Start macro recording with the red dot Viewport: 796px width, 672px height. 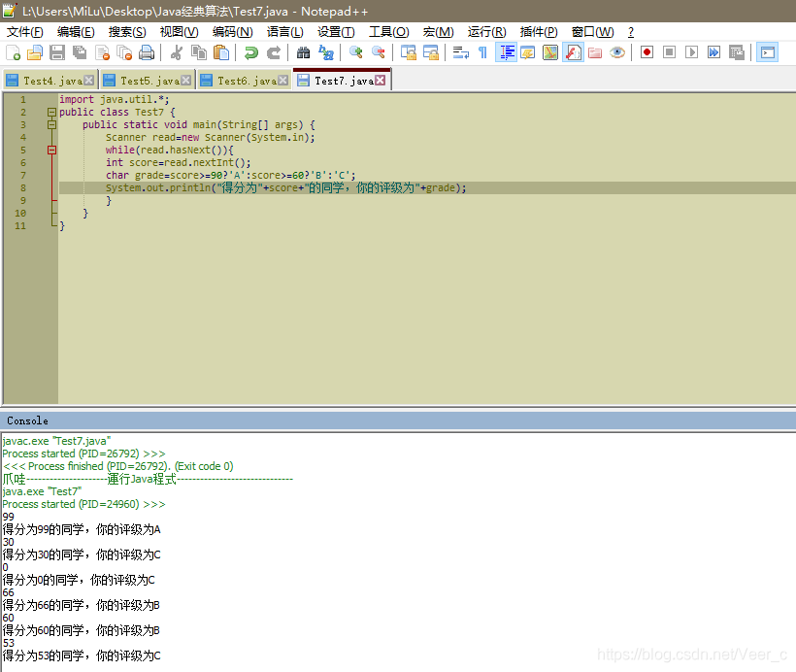click(x=647, y=52)
